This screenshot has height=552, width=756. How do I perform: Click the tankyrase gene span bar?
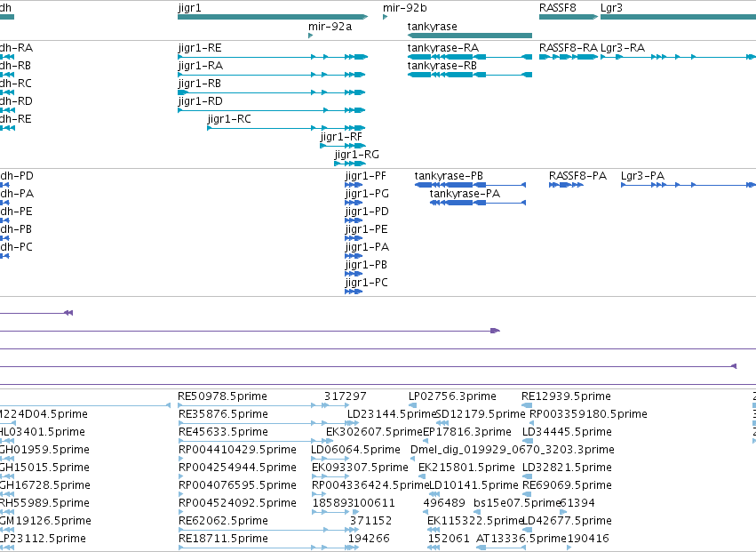point(470,36)
